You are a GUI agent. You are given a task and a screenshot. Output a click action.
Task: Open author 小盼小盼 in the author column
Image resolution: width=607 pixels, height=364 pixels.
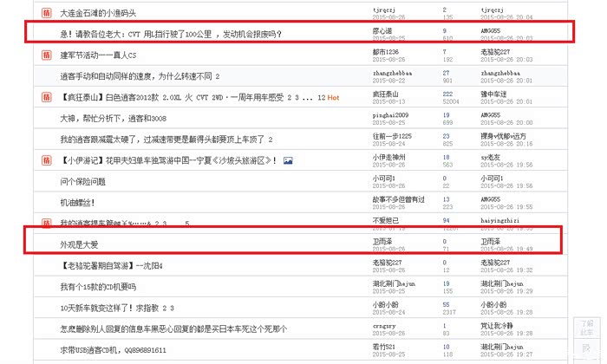(385, 304)
